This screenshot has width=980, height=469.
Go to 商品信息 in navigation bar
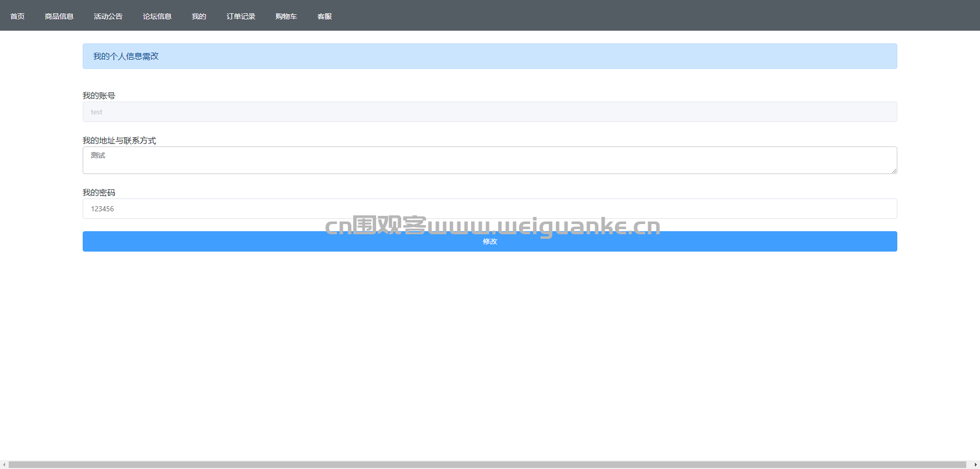point(59,16)
